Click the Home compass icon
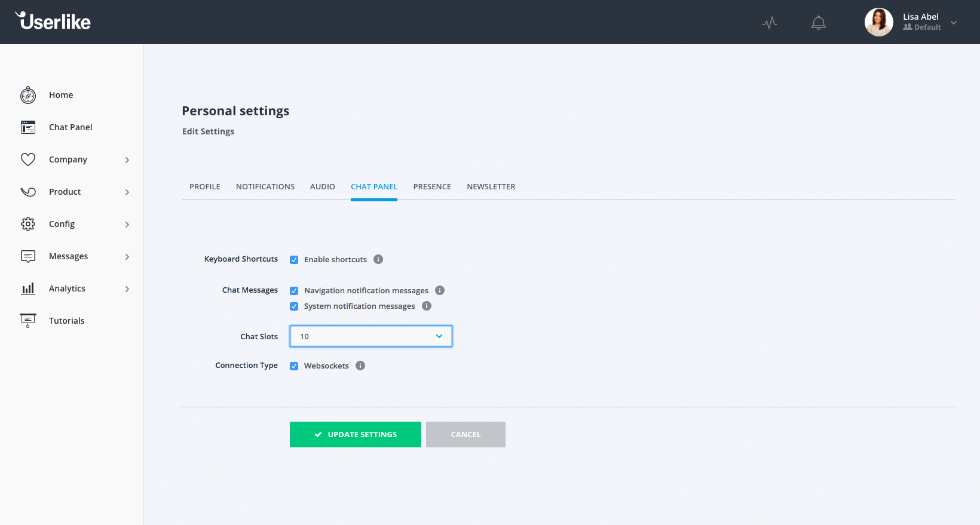Image resolution: width=980 pixels, height=525 pixels. tap(28, 95)
